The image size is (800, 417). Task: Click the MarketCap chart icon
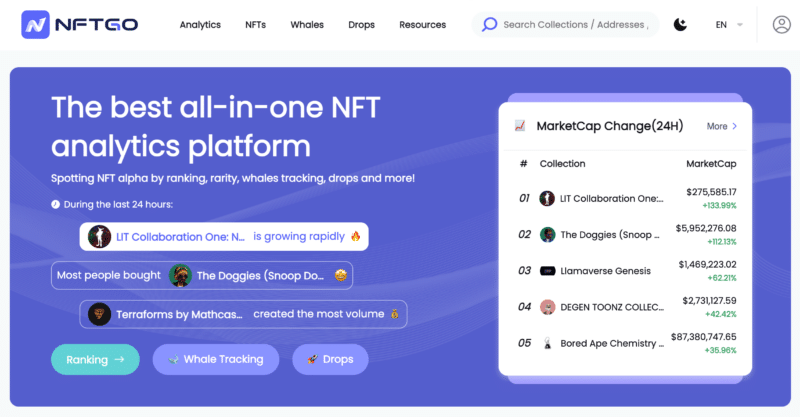520,126
